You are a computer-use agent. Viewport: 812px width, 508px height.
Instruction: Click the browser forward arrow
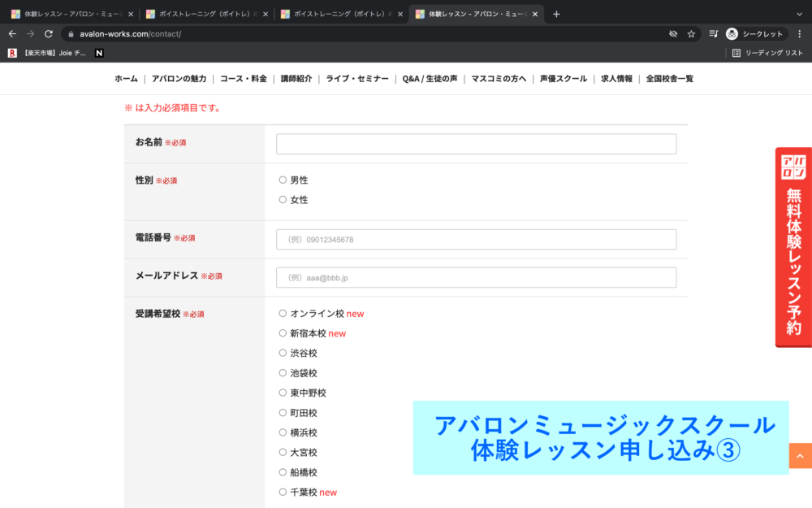31,33
